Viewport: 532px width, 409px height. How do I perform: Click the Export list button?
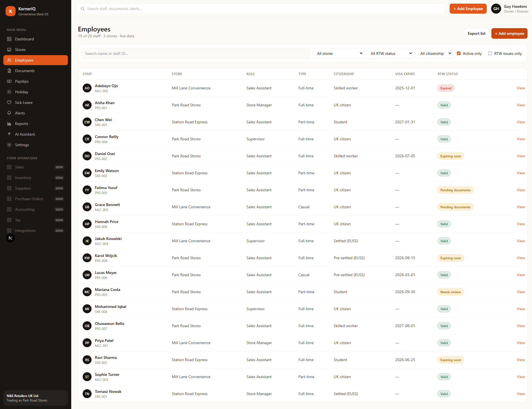(x=476, y=33)
